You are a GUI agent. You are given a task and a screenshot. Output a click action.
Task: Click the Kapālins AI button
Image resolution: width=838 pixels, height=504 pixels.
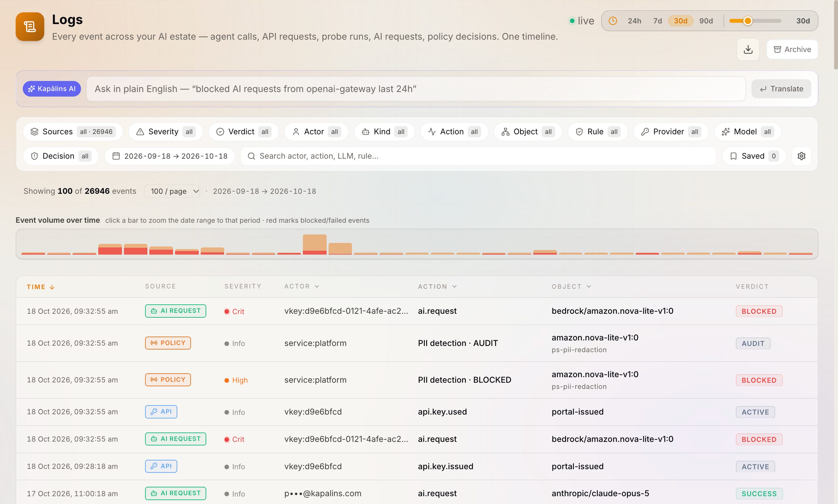coord(52,89)
